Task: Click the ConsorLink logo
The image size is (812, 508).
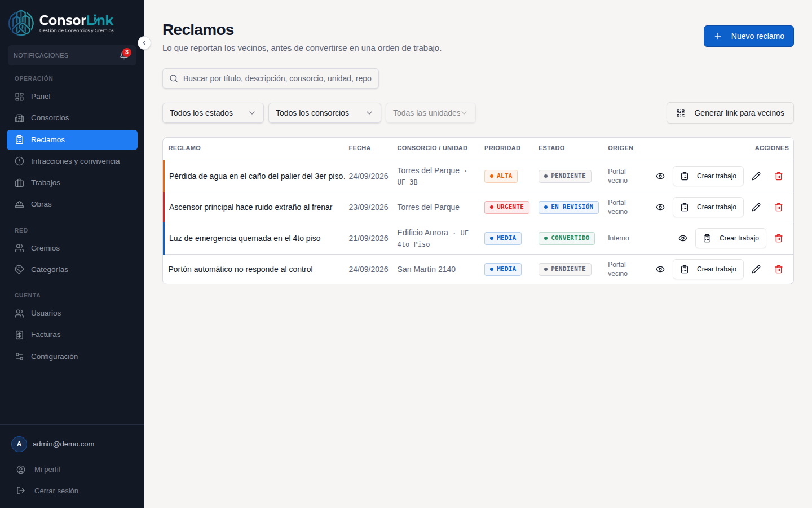Action: [61, 23]
